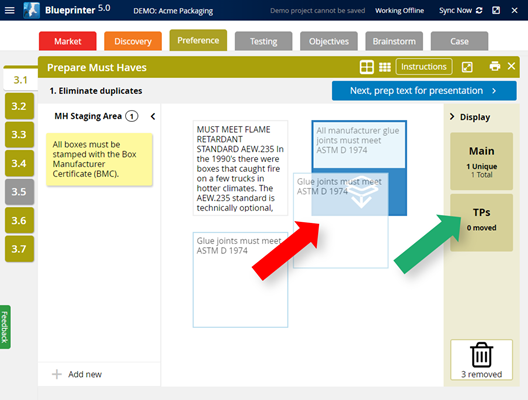
Task: Open the trash bin with removed items
Action: 481,360
